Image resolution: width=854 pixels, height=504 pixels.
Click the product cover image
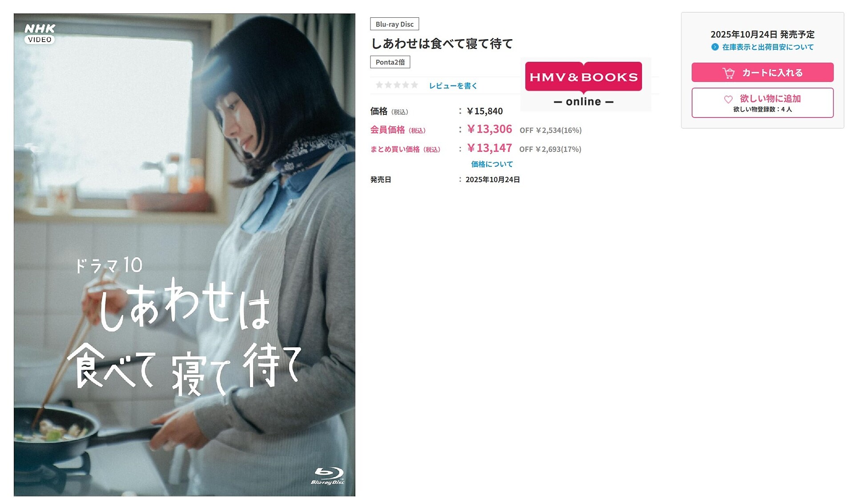[x=185, y=255]
